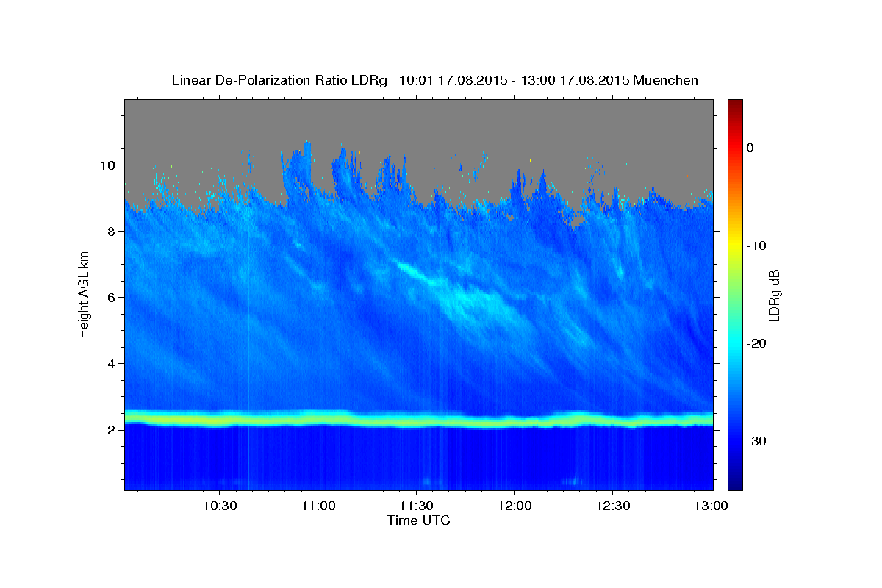The image size is (882, 588).
Task: Click the '13:00' time axis label
Action: click(711, 506)
